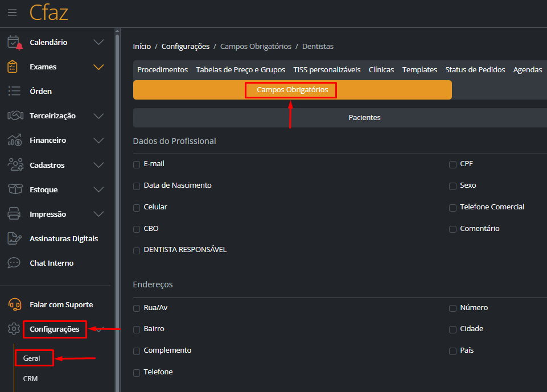Click the Impressão printer icon
Viewport: 547px width, 392px height.
(14, 213)
